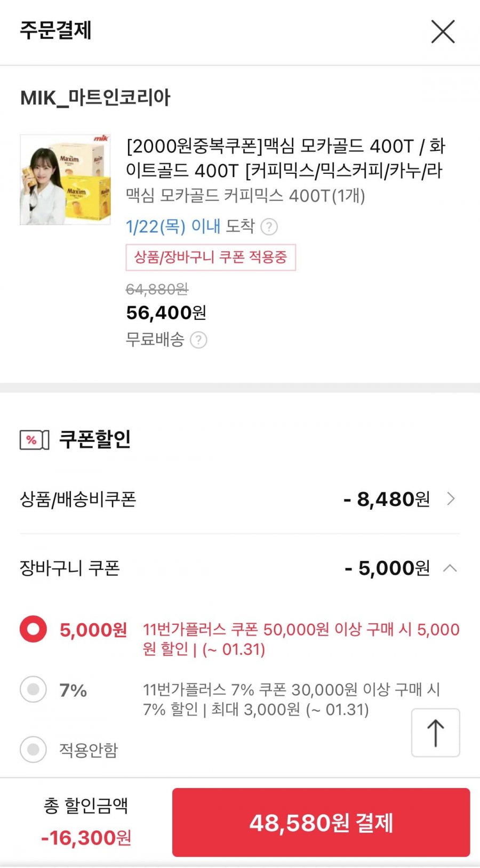
Task: Collapse the 장바구니 쿠폰 section
Action: tap(450, 568)
